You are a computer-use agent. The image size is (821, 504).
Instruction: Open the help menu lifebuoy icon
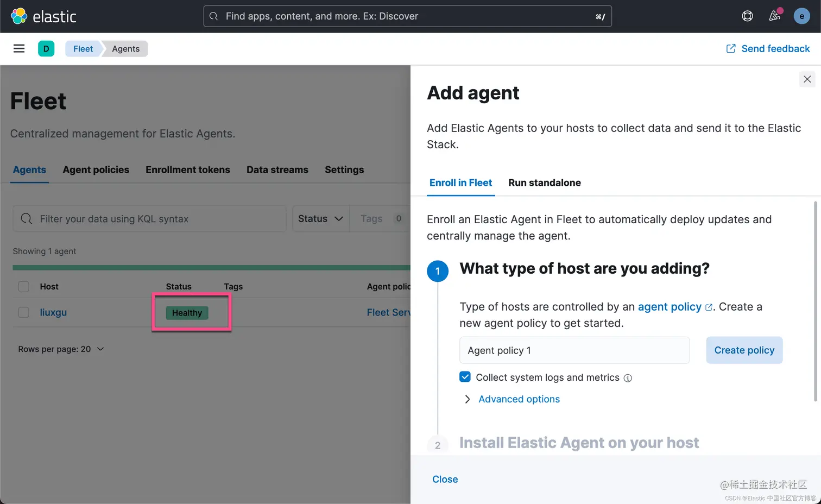[747, 16]
